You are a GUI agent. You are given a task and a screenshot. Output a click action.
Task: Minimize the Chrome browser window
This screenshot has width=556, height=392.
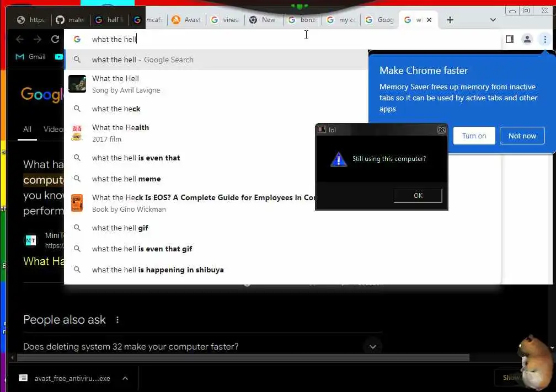(512, 10)
